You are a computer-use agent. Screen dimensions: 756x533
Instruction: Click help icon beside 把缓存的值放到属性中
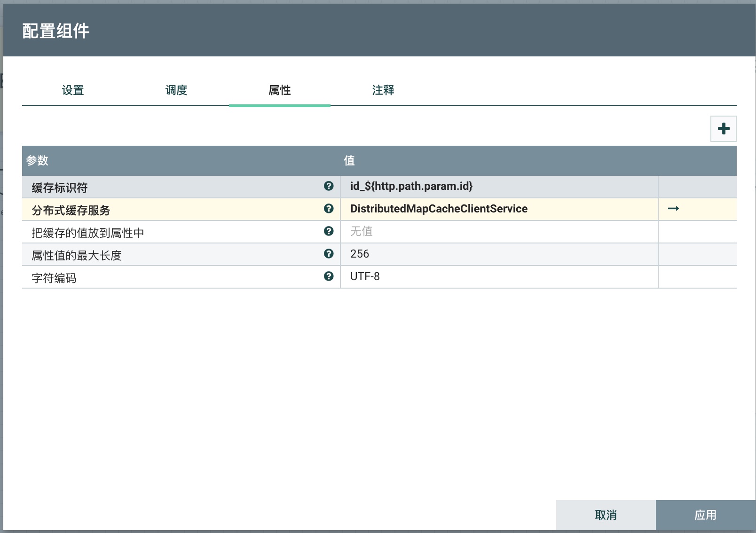point(329,231)
